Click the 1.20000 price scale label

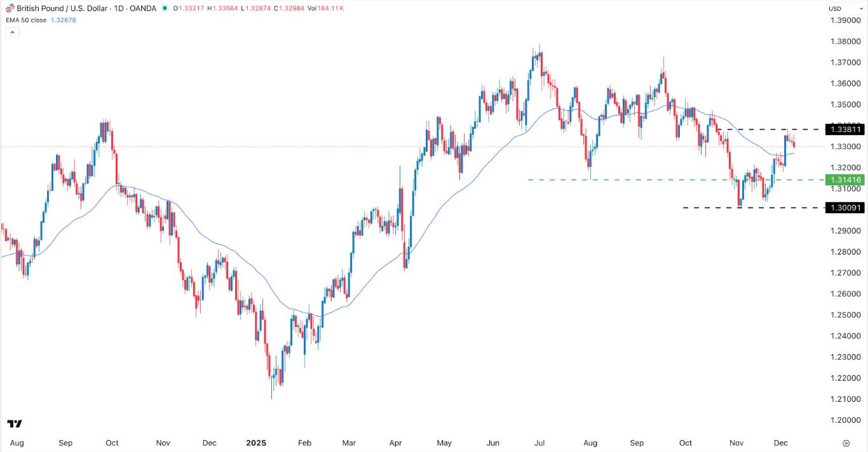coord(845,420)
